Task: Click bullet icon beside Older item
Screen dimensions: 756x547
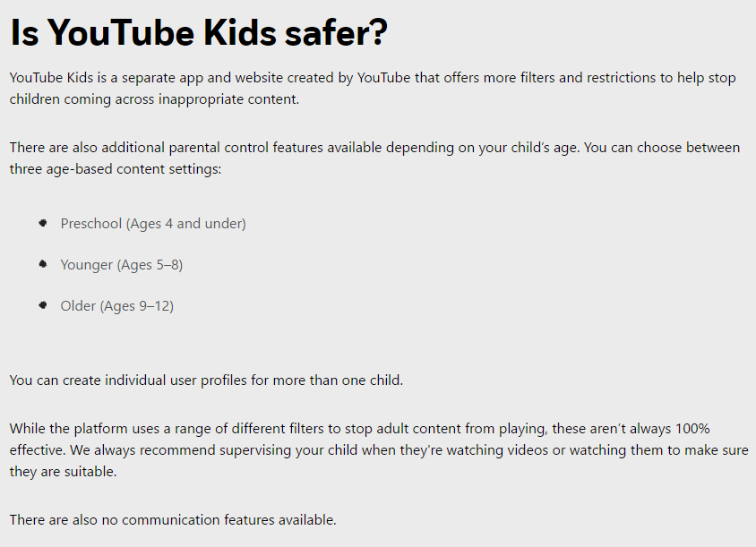Action: [43, 305]
